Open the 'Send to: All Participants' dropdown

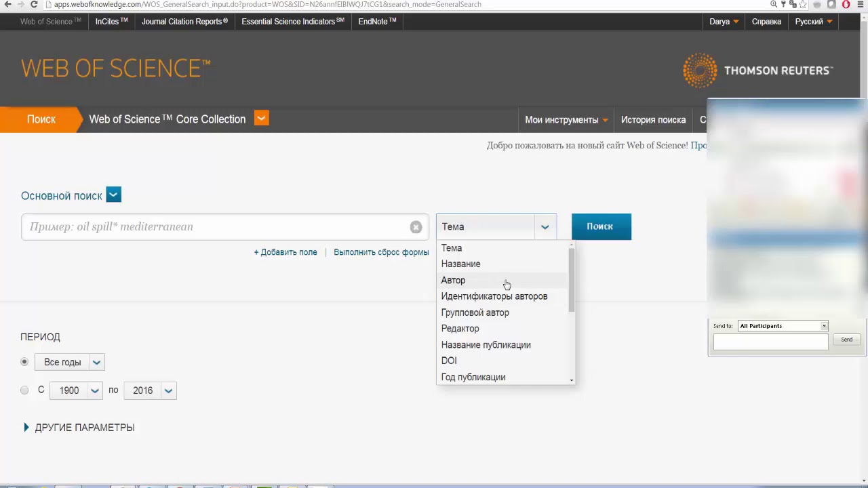pos(783,326)
